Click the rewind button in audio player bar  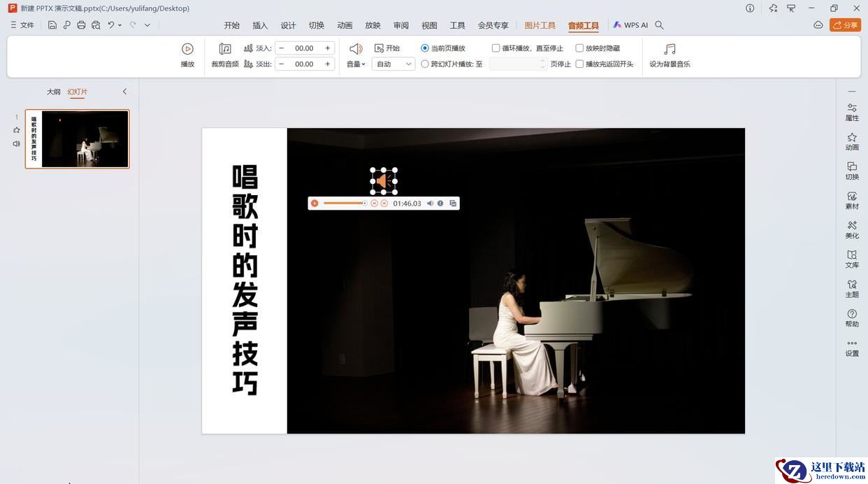375,204
